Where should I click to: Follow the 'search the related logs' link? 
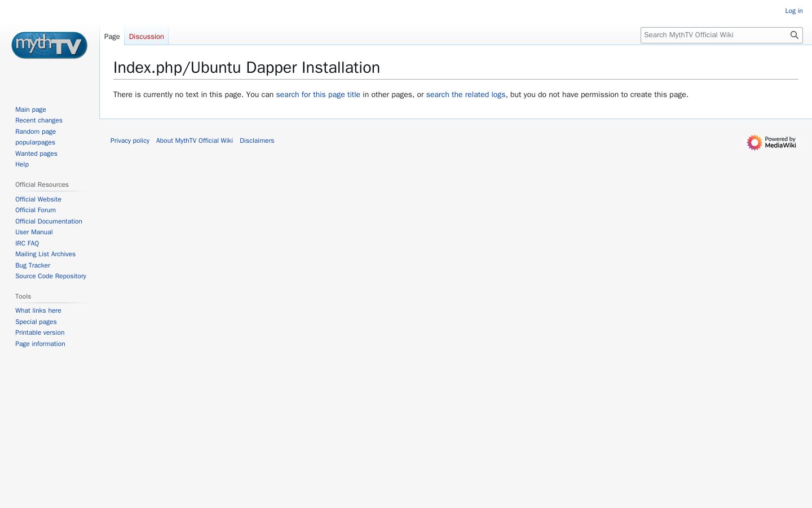(x=466, y=95)
